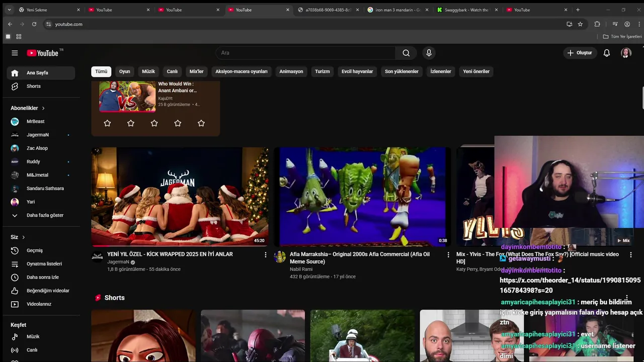644x362 pixels.
Task: Open Chrome three-dot menu
Action: tap(638, 24)
